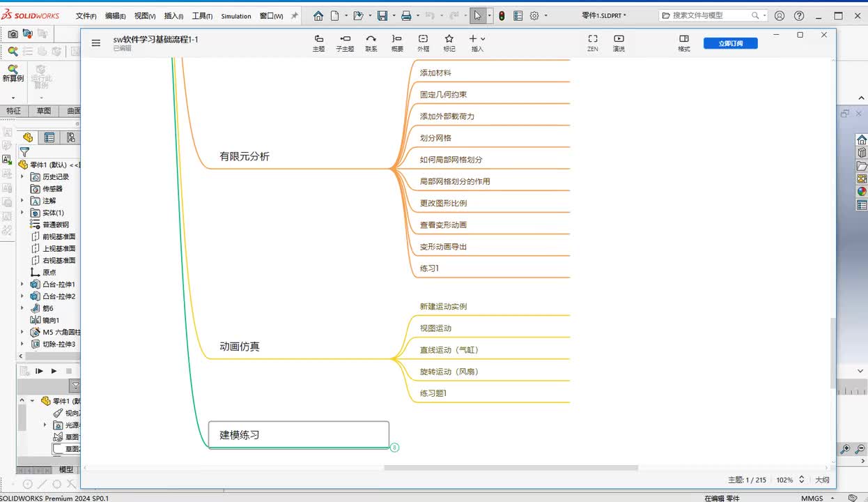Expand the 实体(1) tree node
This screenshot has height=502, width=868.
coord(22,213)
